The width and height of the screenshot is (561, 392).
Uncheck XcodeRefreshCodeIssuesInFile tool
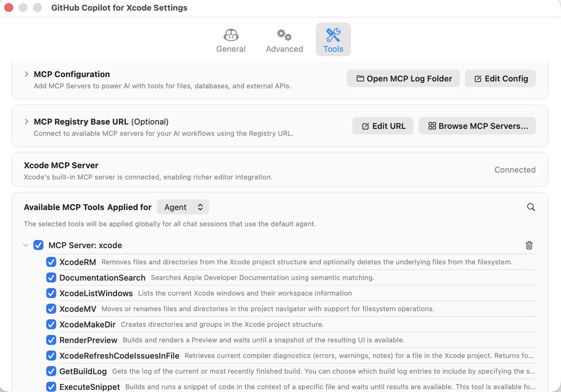51,356
